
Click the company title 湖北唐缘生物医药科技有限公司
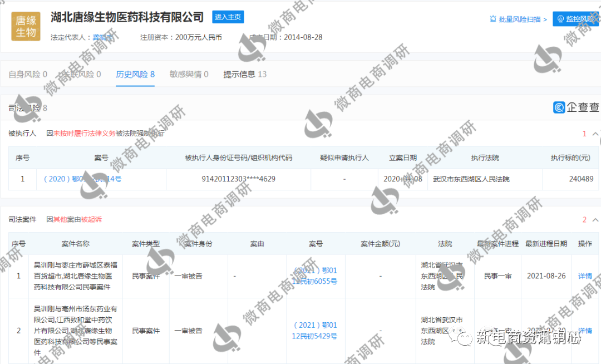[x=127, y=17]
